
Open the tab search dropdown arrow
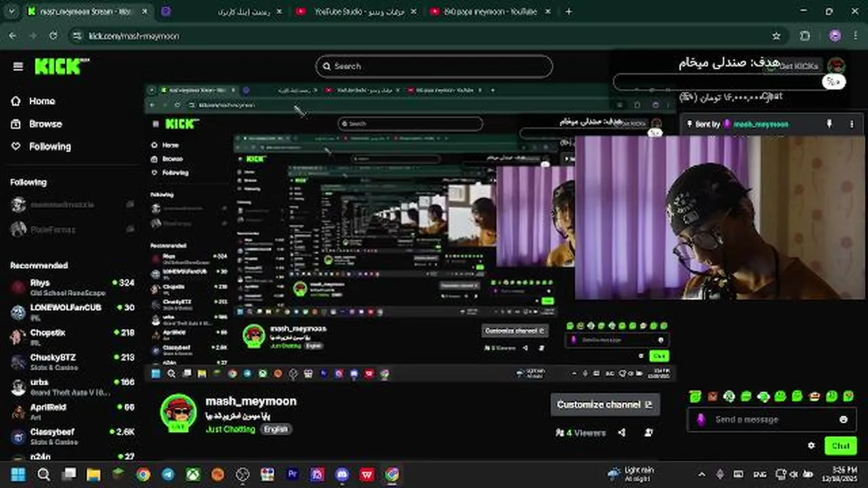click(12, 12)
